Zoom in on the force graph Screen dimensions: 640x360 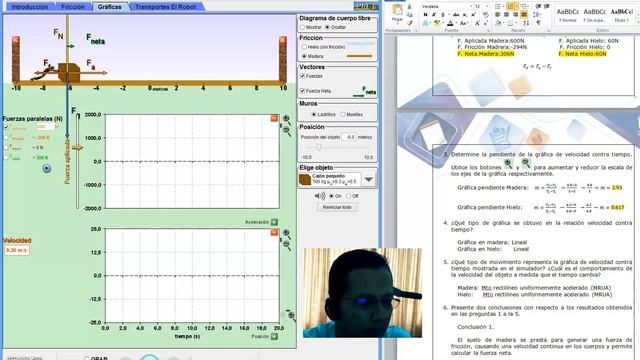point(287,119)
